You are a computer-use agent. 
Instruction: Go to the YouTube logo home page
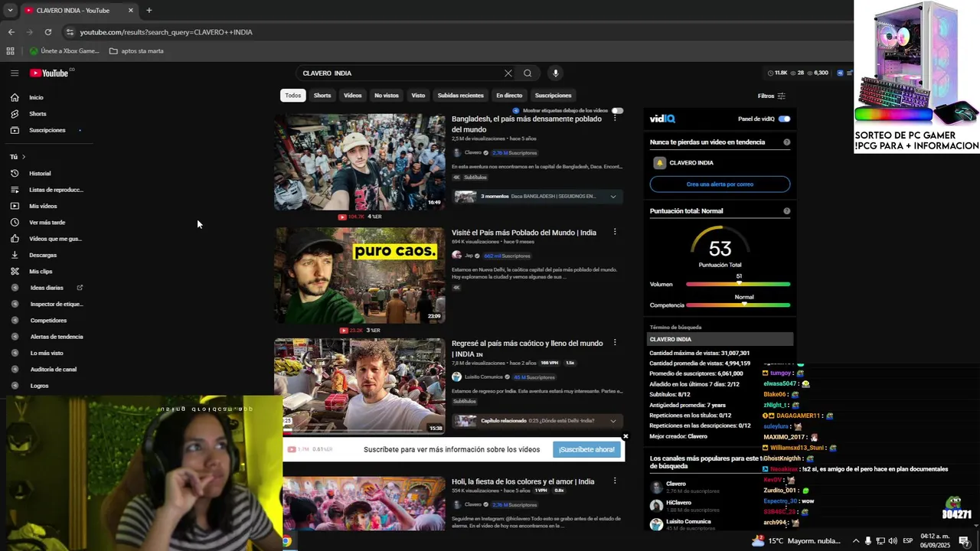[50, 73]
